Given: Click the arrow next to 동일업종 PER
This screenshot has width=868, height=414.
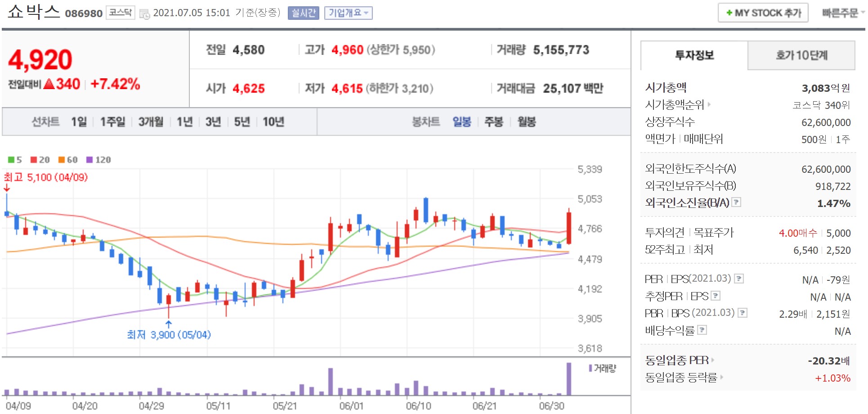Looking at the screenshot, I should (712, 360).
